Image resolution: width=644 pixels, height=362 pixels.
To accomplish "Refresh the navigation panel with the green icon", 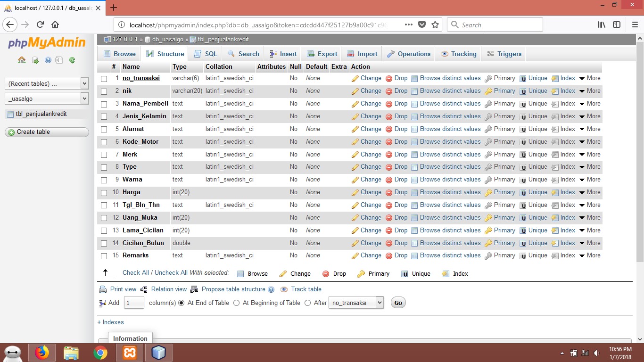I will [x=71, y=60].
